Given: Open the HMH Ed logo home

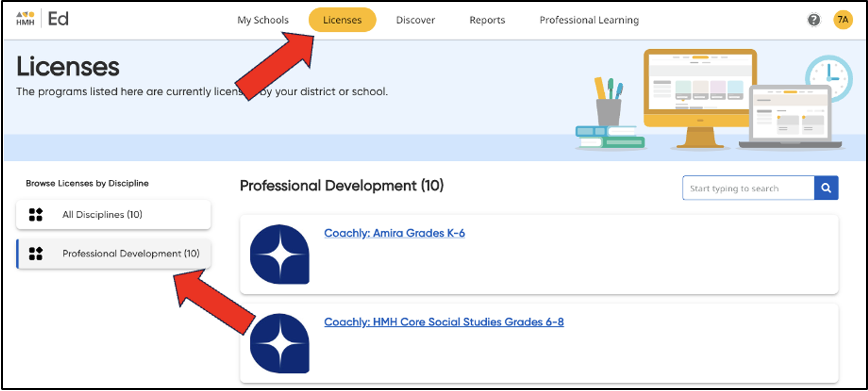Looking at the screenshot, I should pyautogui.click(x=42, y=20).
